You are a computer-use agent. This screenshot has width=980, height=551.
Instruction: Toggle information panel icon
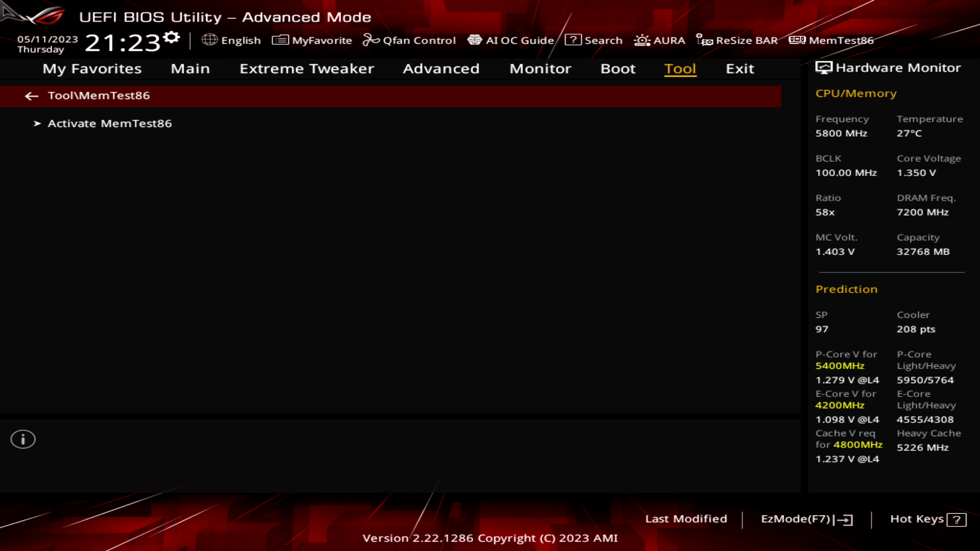click(x=22, y=439)
